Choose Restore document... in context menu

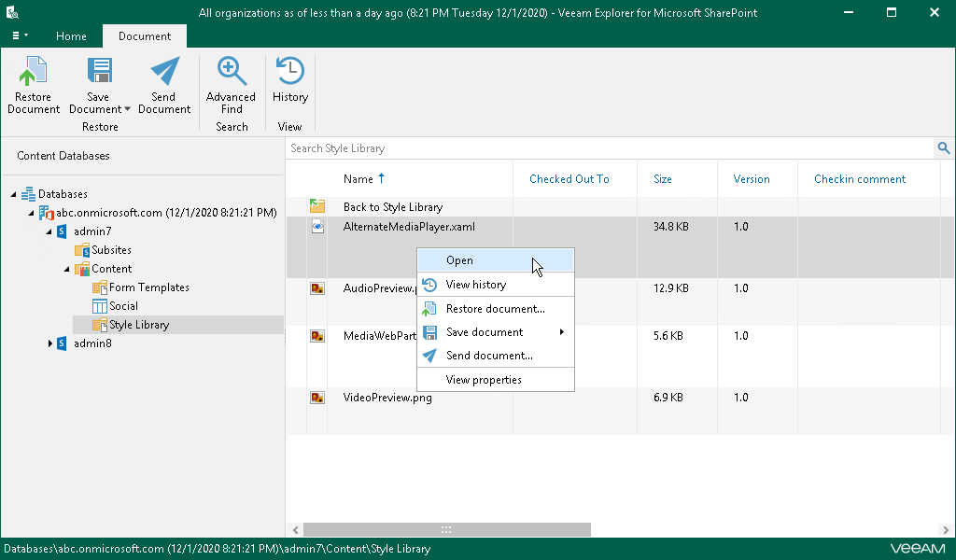[495, 309]
